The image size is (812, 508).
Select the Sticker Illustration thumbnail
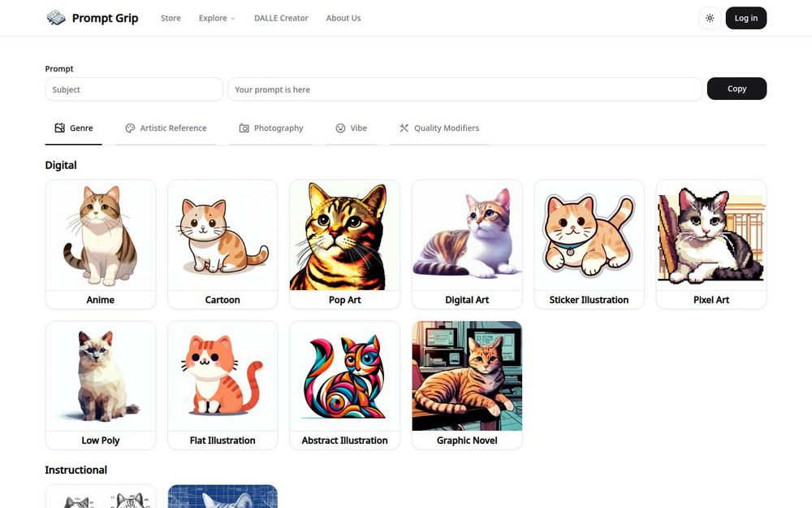589,236
